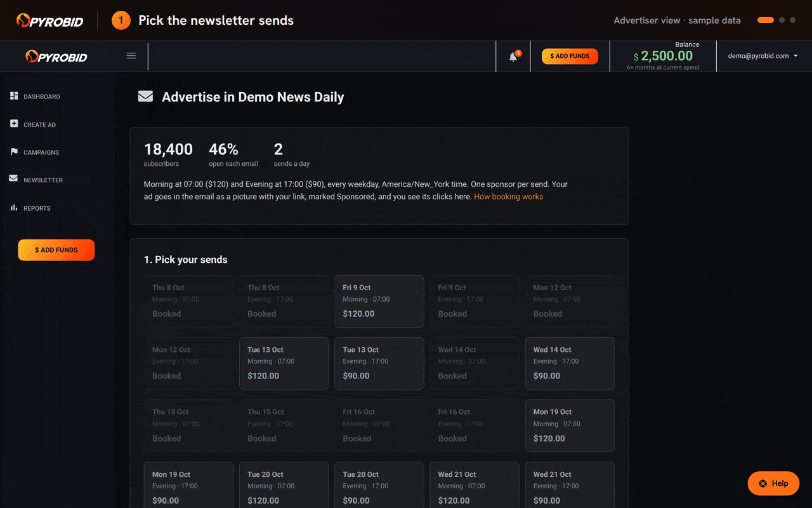
Task: Select the Mon 19 Oct Evening slot
Action: click(188, 485)
